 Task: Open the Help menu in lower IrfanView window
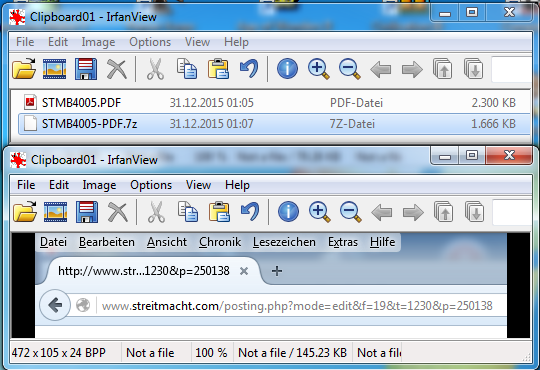click(237, 185)
